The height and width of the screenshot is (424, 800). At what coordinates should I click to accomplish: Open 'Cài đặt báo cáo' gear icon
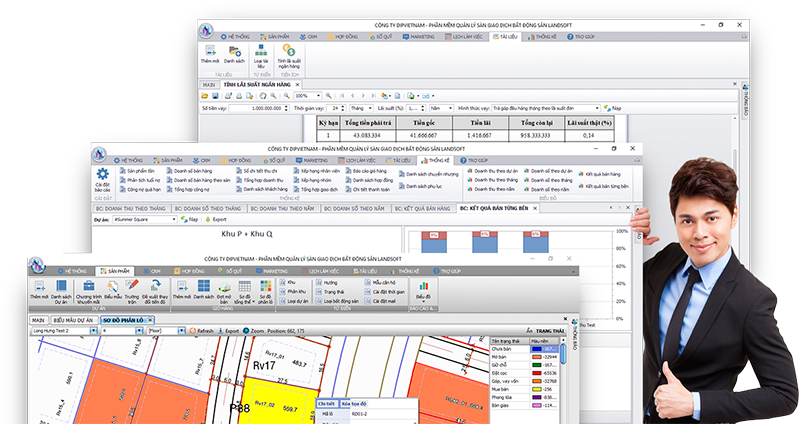pos(102,176)
